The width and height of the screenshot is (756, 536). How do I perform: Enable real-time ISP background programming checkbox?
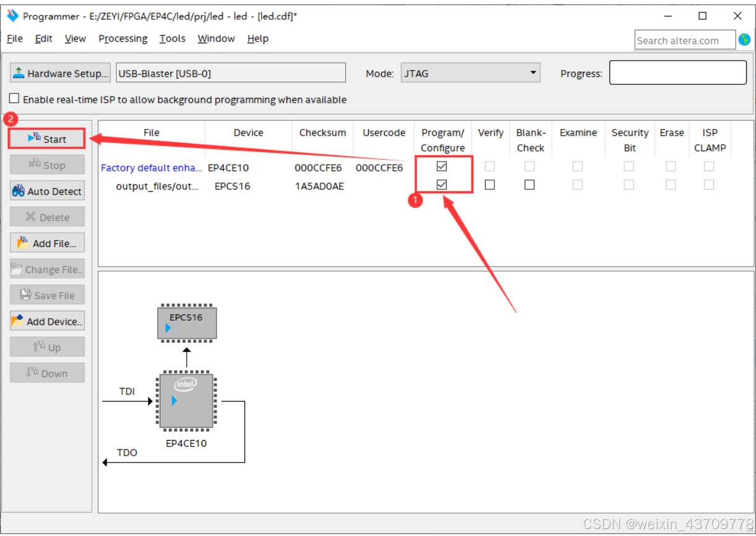click(14, 99)
